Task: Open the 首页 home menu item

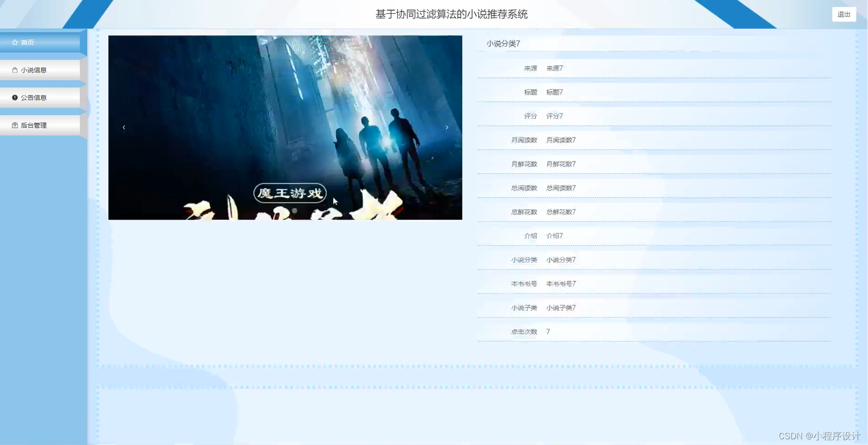Action: pyautogui.click(x=40, y=42)
